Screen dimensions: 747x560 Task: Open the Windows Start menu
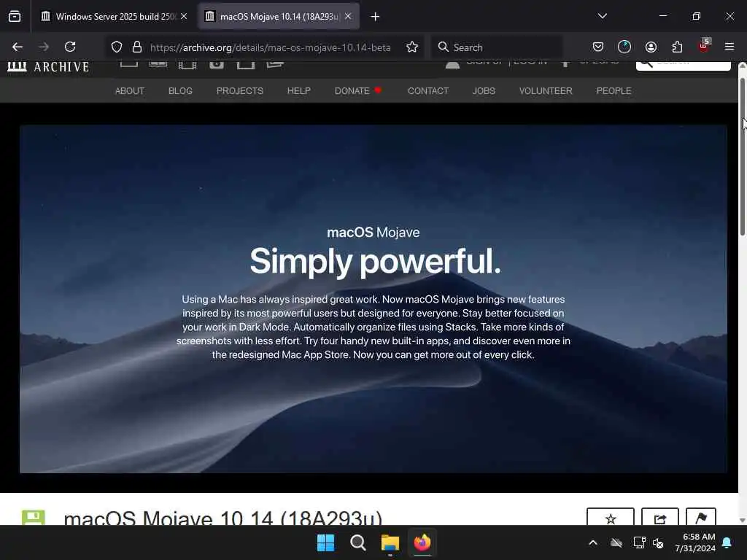(x=326, y=542)
